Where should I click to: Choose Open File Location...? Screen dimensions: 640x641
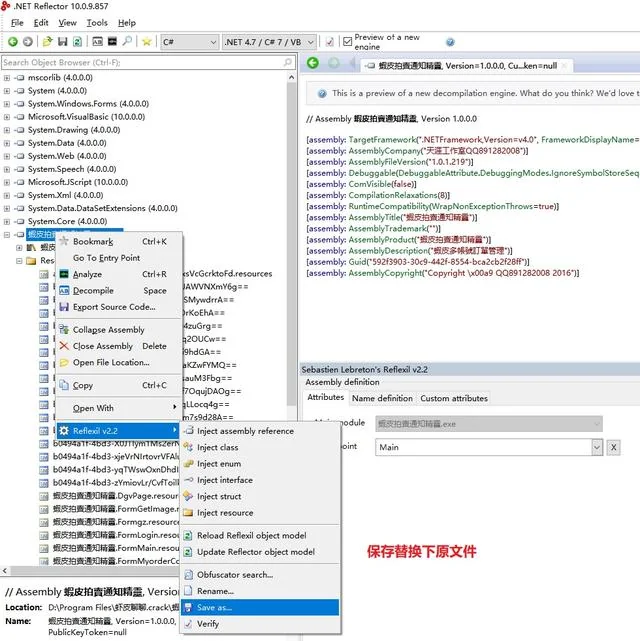119,363
